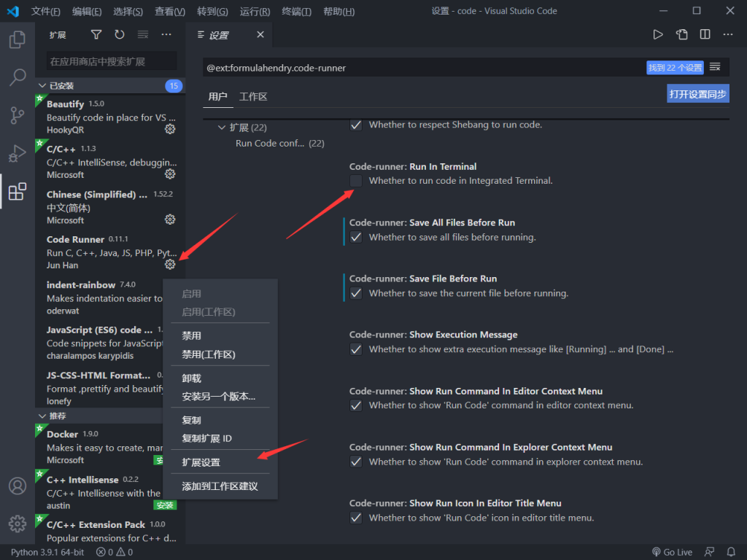Click the Beautify extension gear icon

coord(170,129)
